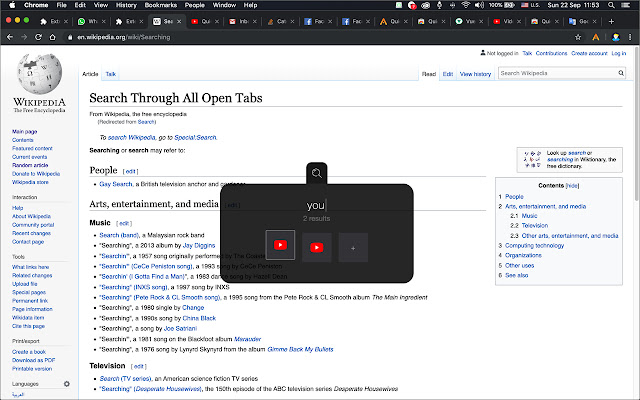This screenshot has width=640, height=400.
Task: Click the plus tile in search overlay
Action: click(x=353, y=246)
